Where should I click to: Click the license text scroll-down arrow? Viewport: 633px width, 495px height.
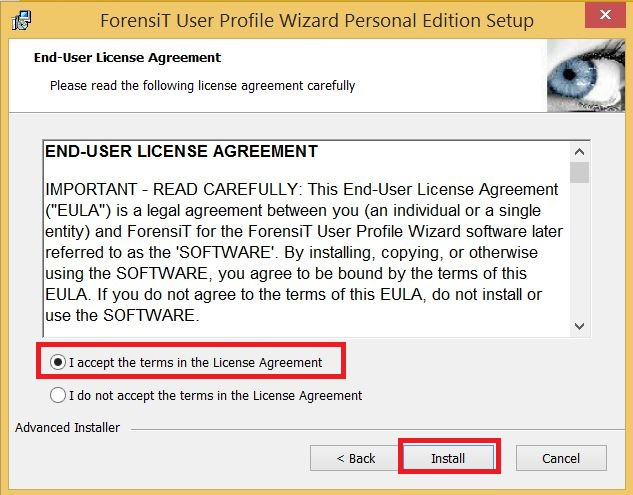(579, 326)
